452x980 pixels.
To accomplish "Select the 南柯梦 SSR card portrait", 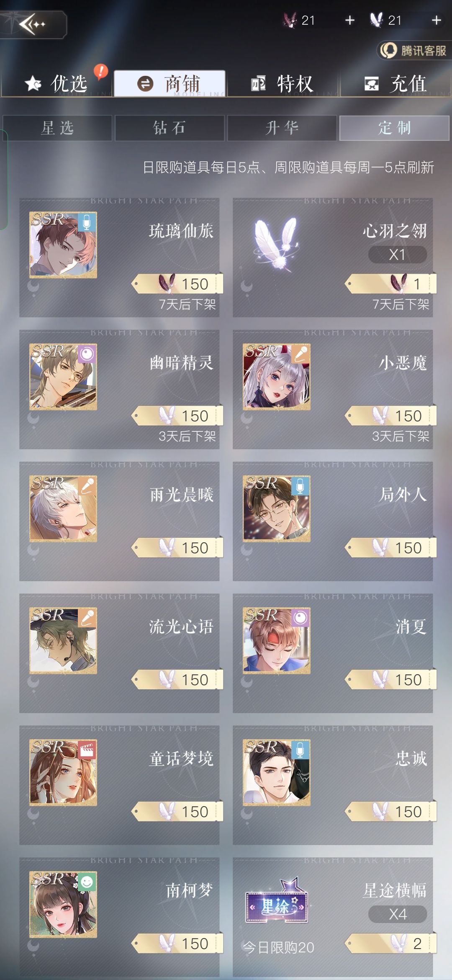I will (63, 905).
